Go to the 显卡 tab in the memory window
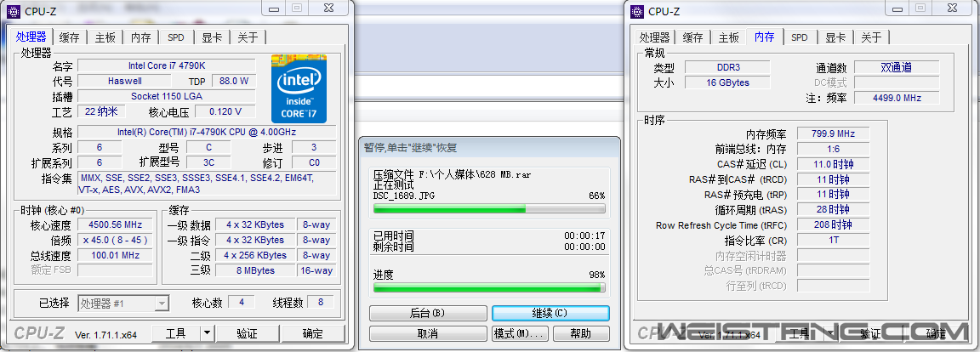The width and height of the screenshot is (980, 352). [x=835, y=37]
